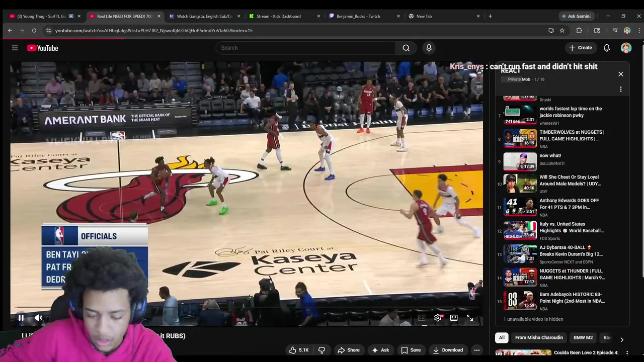Open the YouTube notifications bell
This screenshot has width=644, height=362.
[607, 48]
